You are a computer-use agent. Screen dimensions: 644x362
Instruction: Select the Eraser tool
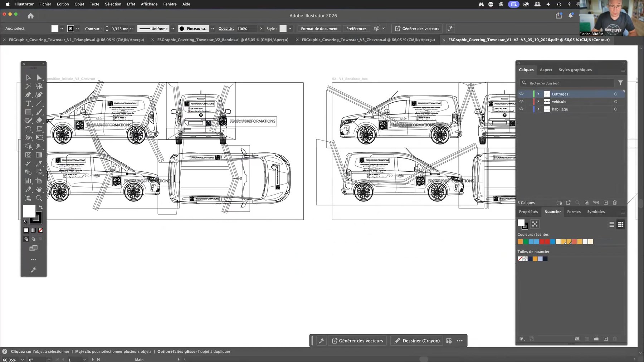click(39, 121)
